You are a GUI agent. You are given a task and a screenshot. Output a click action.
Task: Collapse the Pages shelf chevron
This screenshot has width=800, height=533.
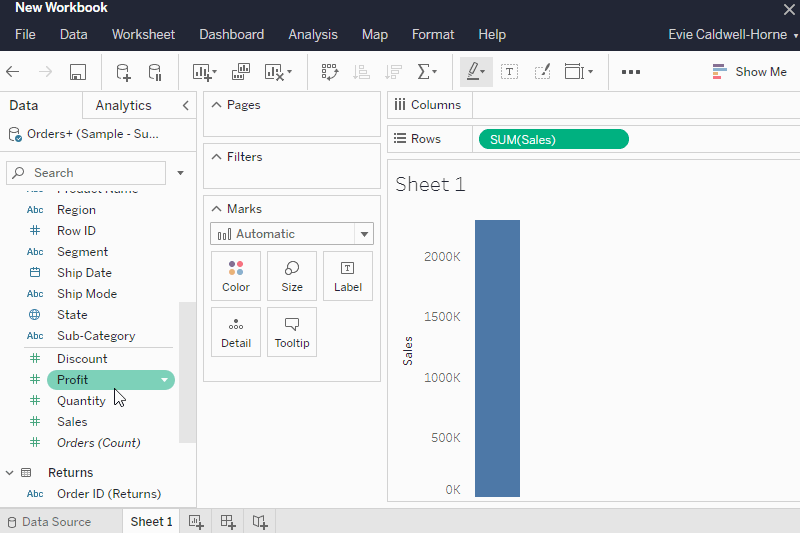(216, 105)
